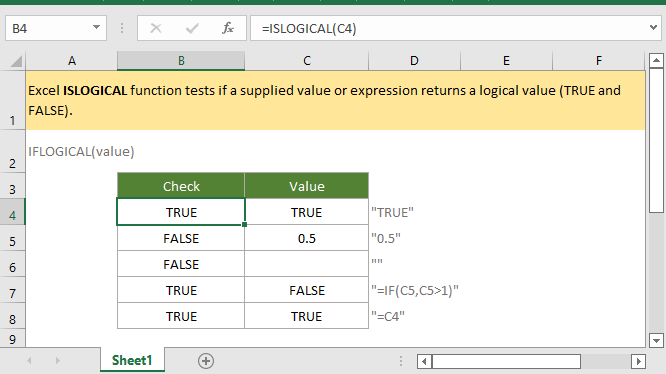Click the Name Box showing B4
The image size is (666, 374).
pyautogui.click(x=56, y=28)
